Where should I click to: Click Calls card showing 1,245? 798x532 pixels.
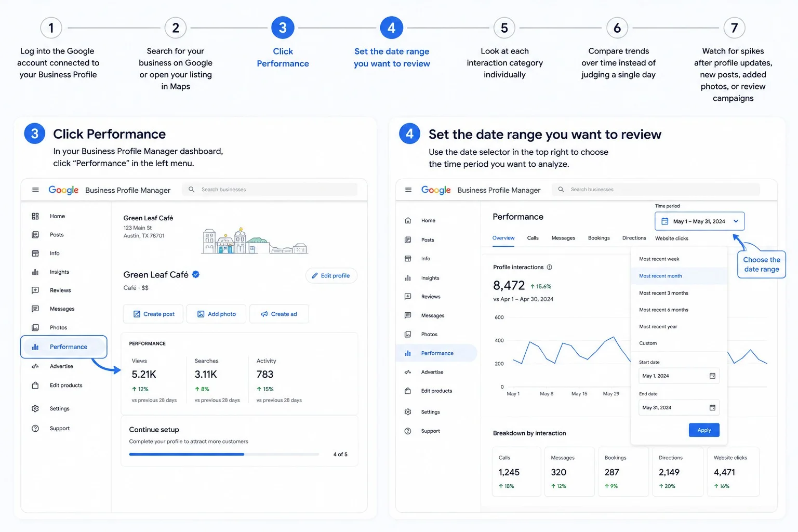click(516, 472)
